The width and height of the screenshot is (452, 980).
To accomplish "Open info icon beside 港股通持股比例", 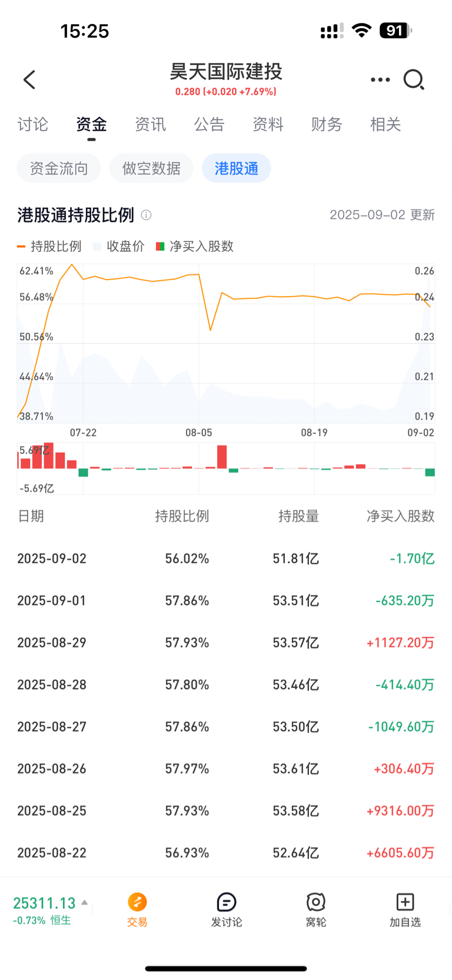I will (146, 215).
